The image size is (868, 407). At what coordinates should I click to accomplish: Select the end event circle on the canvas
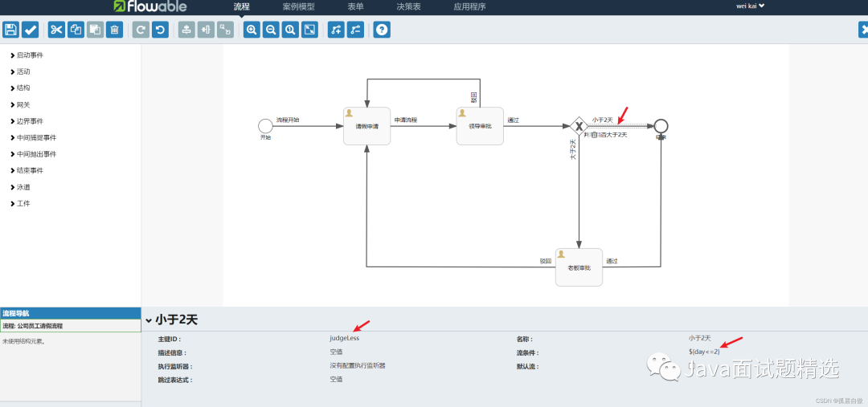pos(661,126)
